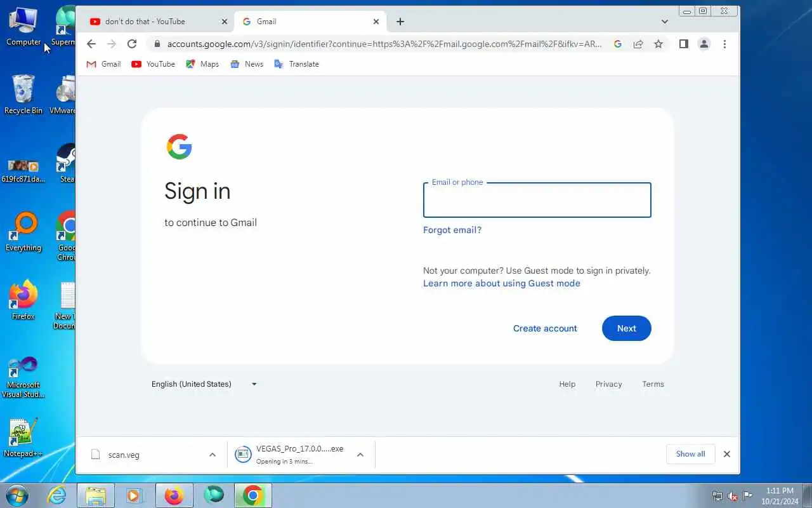
Task: Expand options for scan.veg download
Action: tap(213, 455)
